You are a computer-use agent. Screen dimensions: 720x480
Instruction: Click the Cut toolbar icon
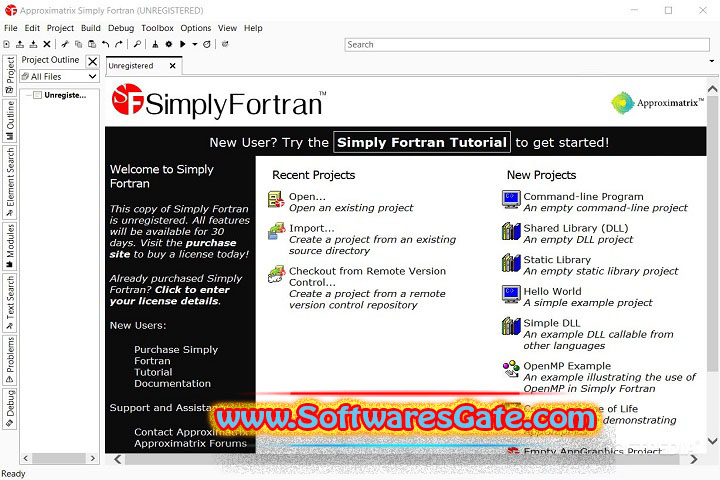coord(65,44)
